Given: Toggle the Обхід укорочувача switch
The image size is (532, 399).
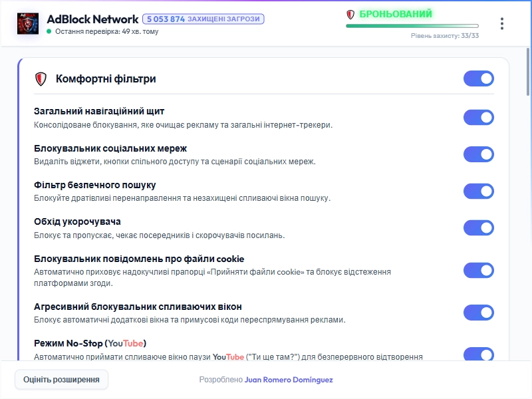Looking at the screenshot, I should 478,227.
